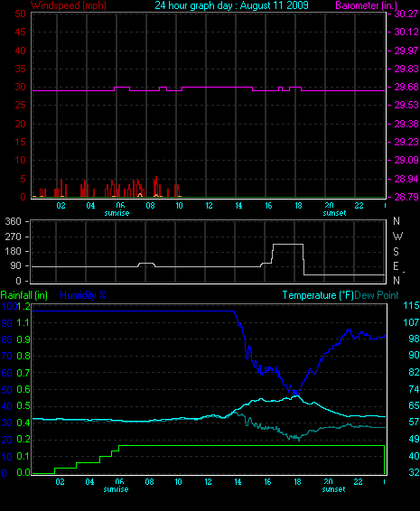
Task: Click the sunset marker under wind graph
Action: click(x=334, y=213)
